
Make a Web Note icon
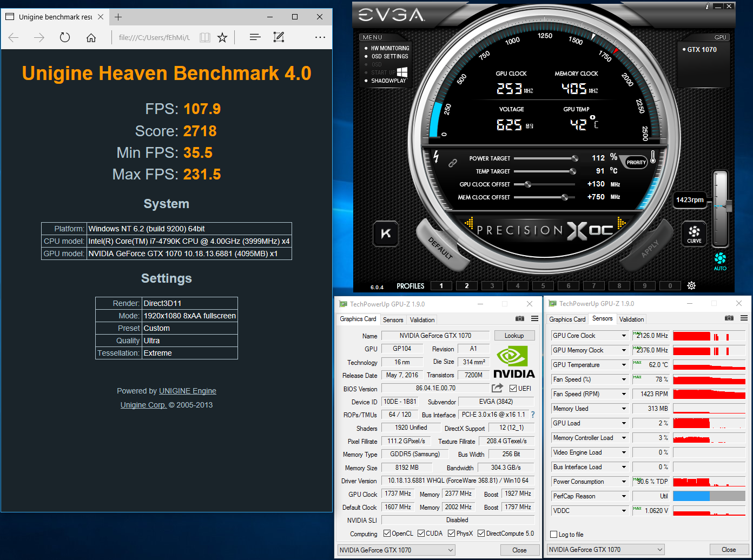coord(279,37)
